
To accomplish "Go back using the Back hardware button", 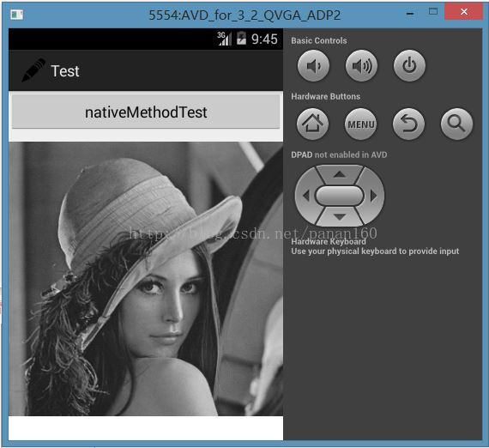I will point(408,124).
